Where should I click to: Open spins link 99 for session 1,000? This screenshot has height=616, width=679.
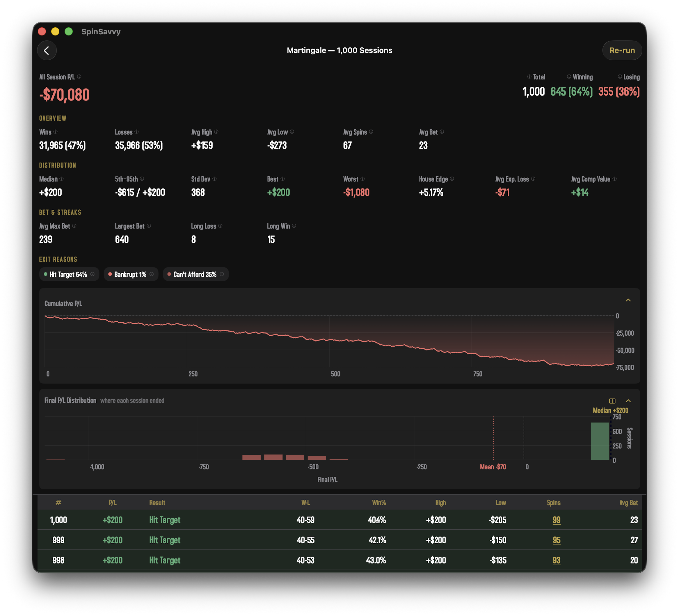click(x=557, y=520)
